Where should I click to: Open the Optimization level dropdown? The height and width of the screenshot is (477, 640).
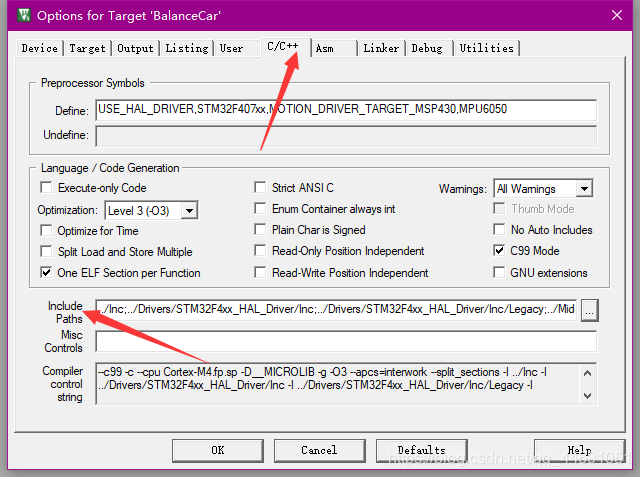(x=189, y=211)
